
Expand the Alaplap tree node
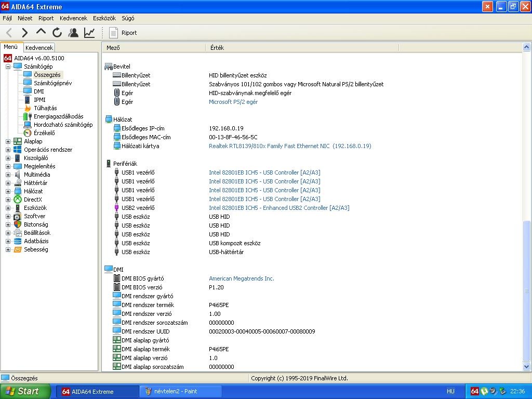(x=8, y=141)
